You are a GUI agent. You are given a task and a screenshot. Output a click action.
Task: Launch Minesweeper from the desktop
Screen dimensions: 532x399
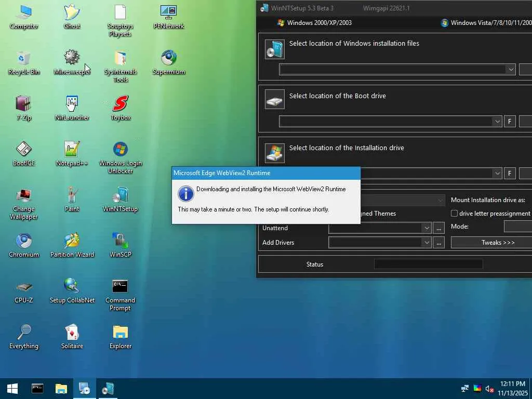tap(72, 63)
